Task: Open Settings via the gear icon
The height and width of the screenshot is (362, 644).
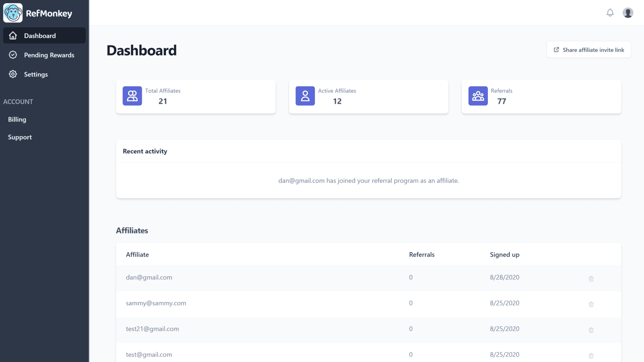Action: [x=13, y=74]
